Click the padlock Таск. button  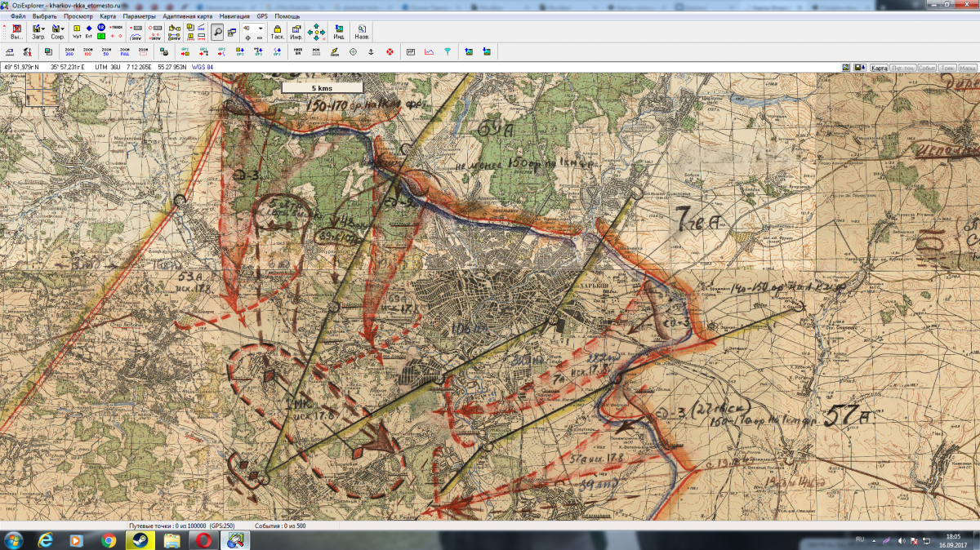[277, 32]
